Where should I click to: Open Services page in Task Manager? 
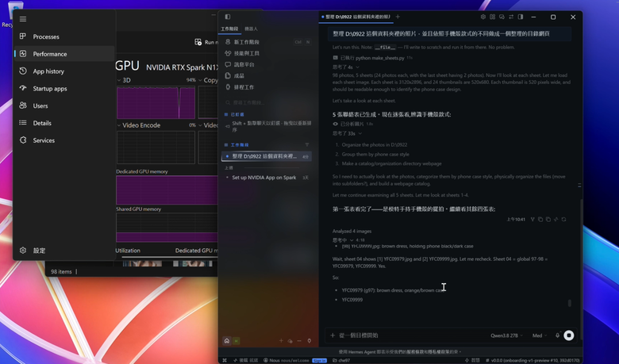click(x=64, y=140)
